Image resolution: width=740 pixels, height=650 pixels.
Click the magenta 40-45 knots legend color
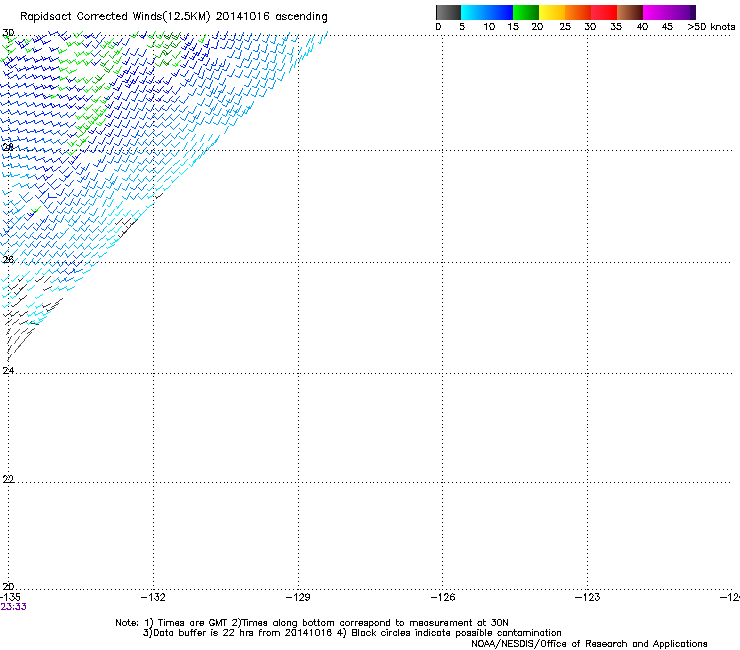tap(656, 12)
